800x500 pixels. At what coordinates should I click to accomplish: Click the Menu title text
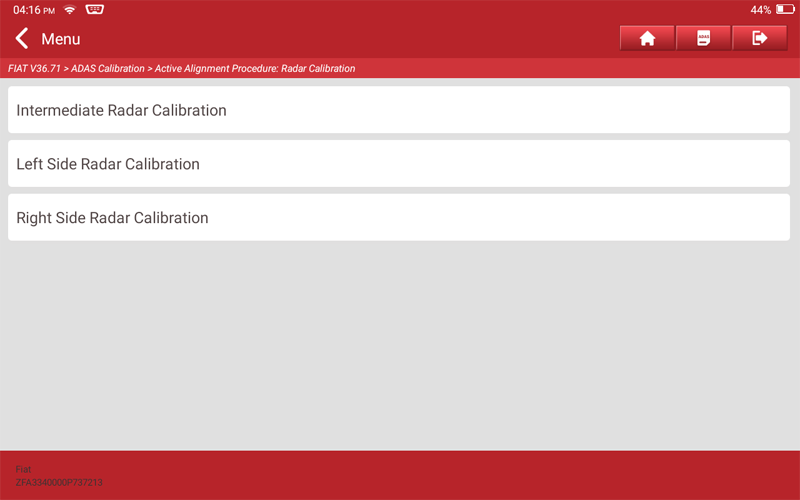point(60,39)
